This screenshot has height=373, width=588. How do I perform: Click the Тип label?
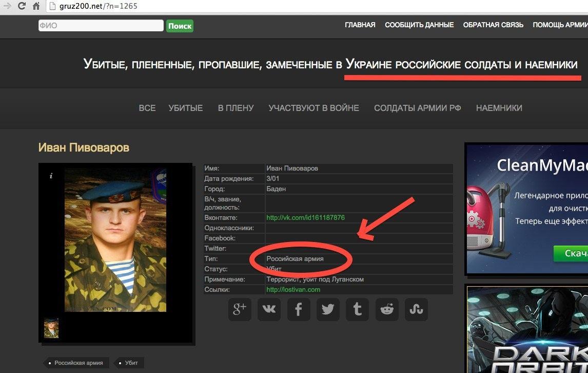pos(211,259)
